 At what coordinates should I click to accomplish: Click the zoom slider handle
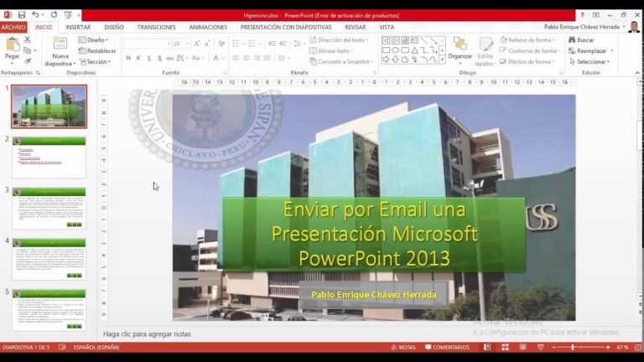pyautogui.click(x=573, y=347)
